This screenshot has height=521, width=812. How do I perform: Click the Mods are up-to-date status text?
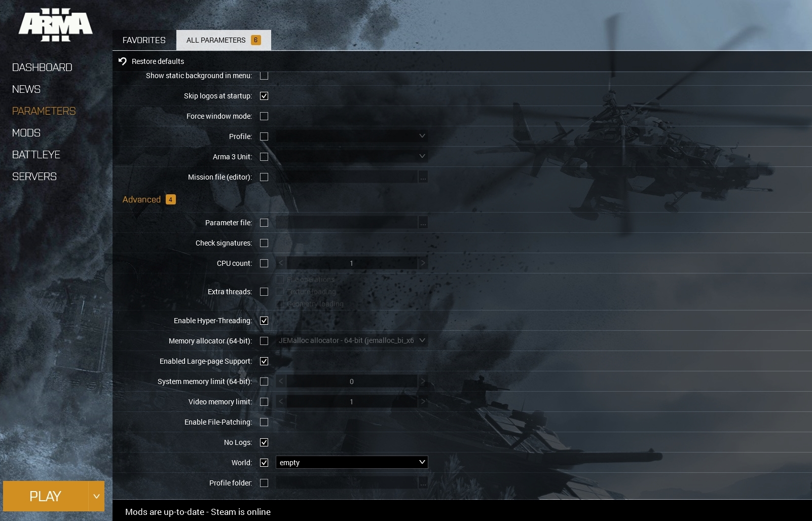coord(198,512)
